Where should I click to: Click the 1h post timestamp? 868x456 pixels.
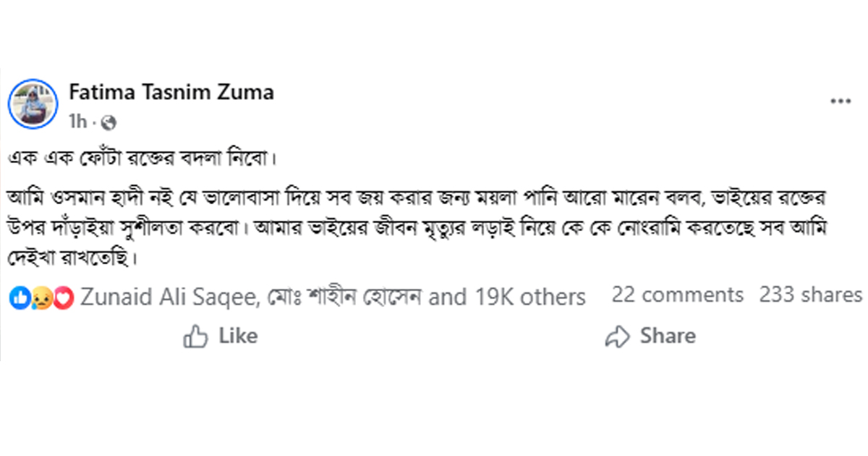77,122
